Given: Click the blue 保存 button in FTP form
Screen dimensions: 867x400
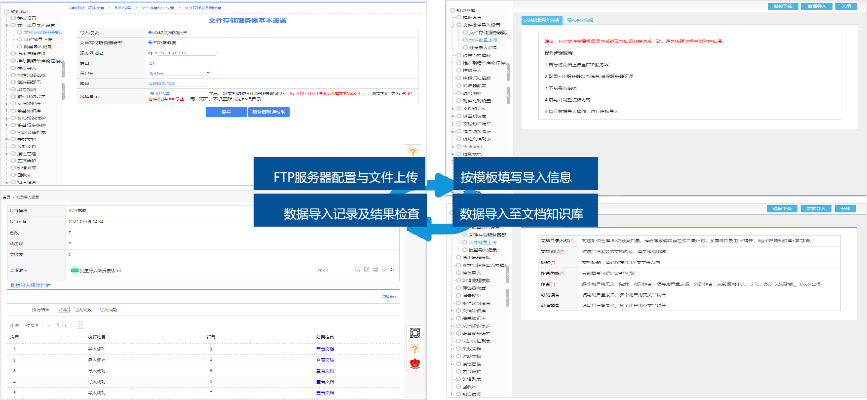Looking at the screenshot, I should pos(226,112).
